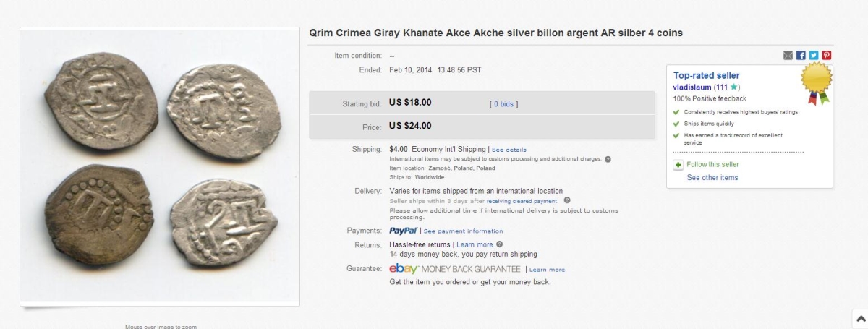Viewport: 868px width, 329px height.
Task: Open 'receiving cleared payment' link
Action: 522,201
